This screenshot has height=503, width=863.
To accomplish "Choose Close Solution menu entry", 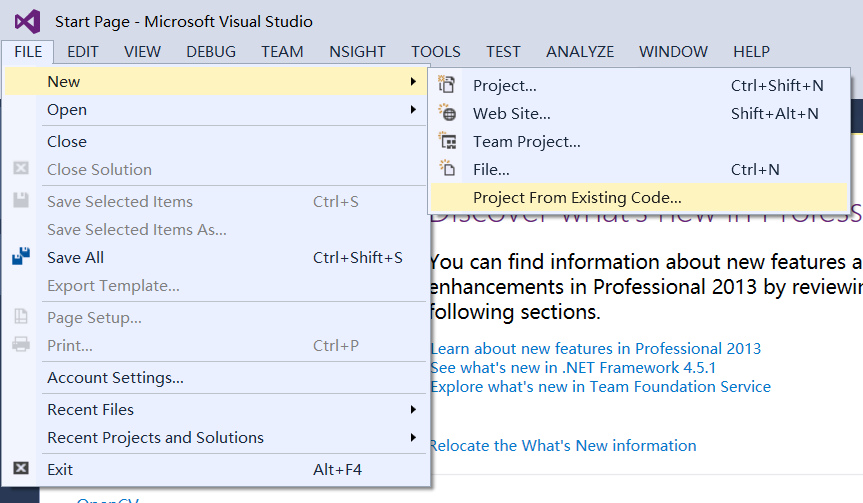I will click(x=217, y=170).
